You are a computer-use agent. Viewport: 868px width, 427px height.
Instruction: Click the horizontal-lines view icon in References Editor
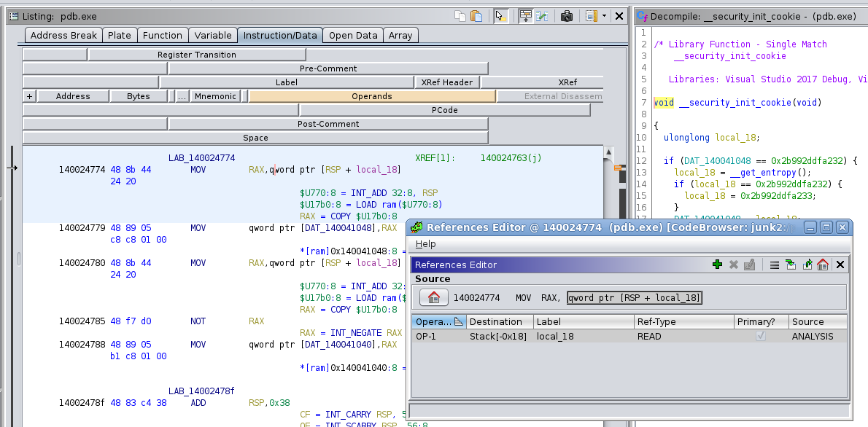click(775, 263)
